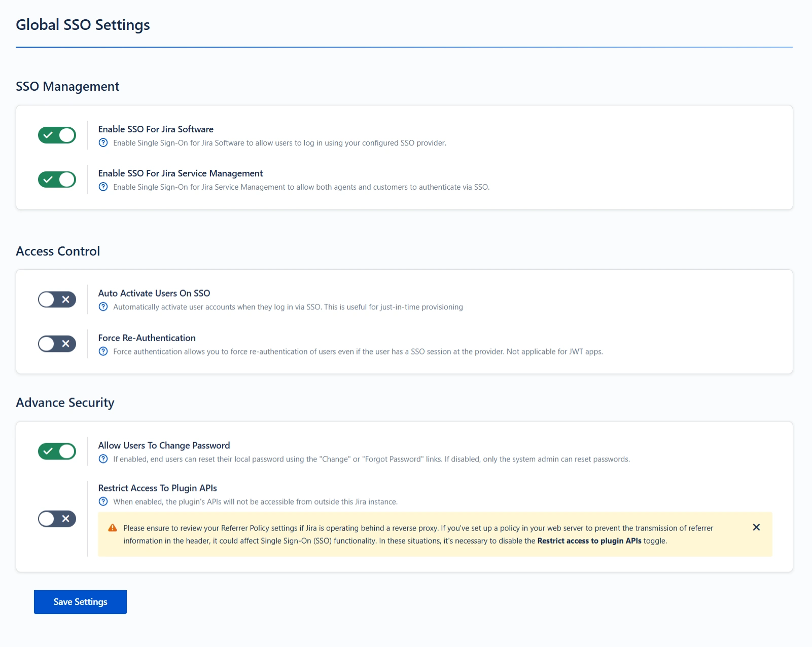Click help icon for Enable SSO For Jira Software
This screenshot has width=812, height=647.
(103, 143)
